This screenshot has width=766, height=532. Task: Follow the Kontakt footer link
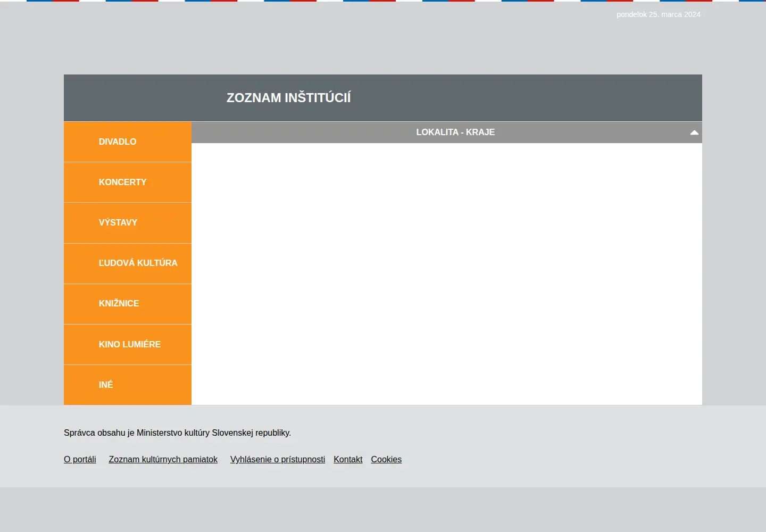point(348,459)
